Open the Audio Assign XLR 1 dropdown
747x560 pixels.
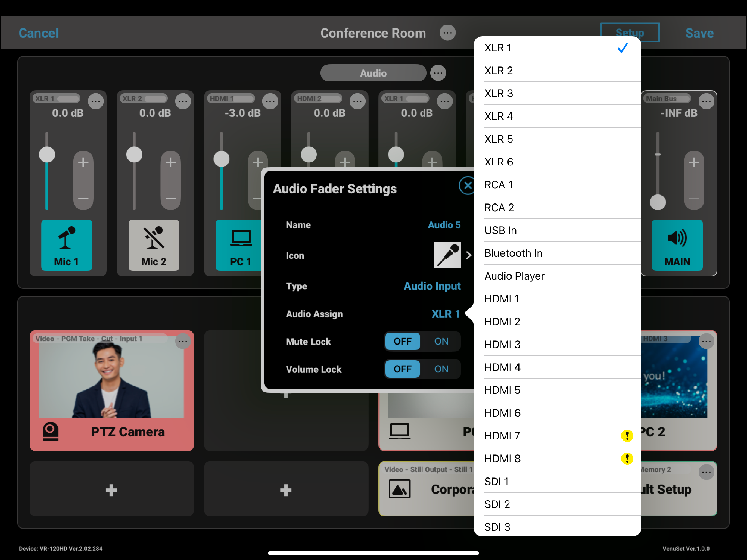click(x=445, y=314)
